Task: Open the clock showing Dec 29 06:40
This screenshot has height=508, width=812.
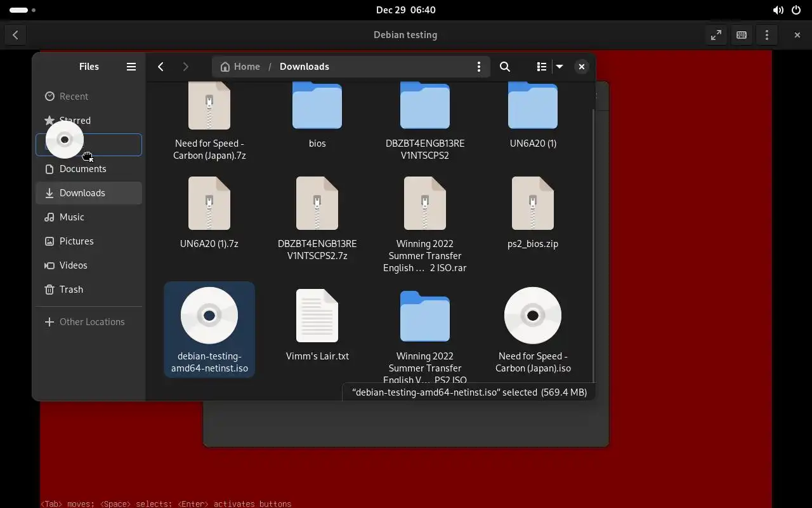Action: [406, 10]
